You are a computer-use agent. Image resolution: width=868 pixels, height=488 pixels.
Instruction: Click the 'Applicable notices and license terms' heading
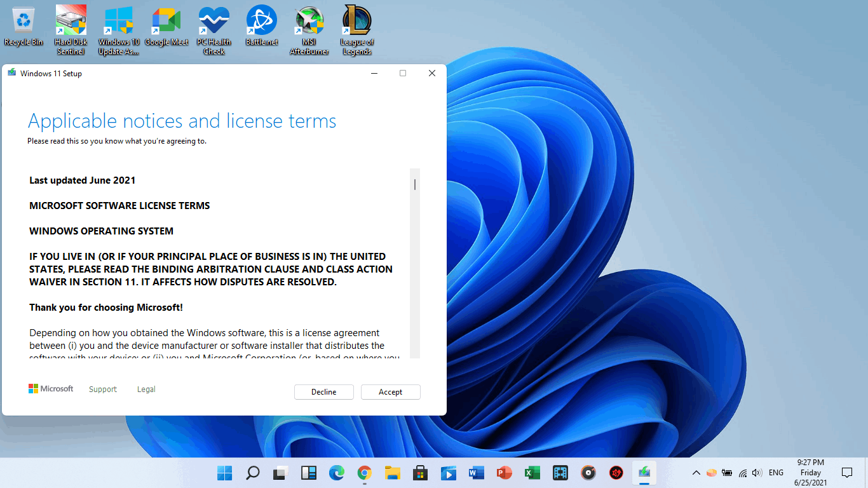(182, 121)
